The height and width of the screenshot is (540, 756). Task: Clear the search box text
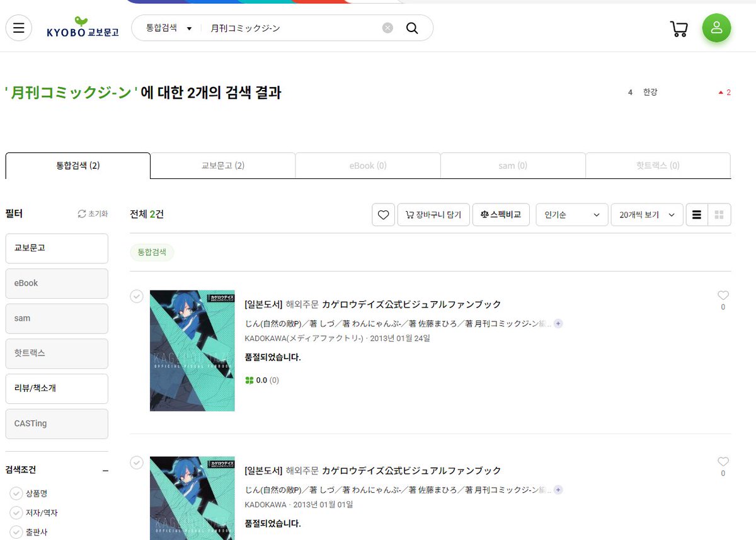click(x=387, y=28)
